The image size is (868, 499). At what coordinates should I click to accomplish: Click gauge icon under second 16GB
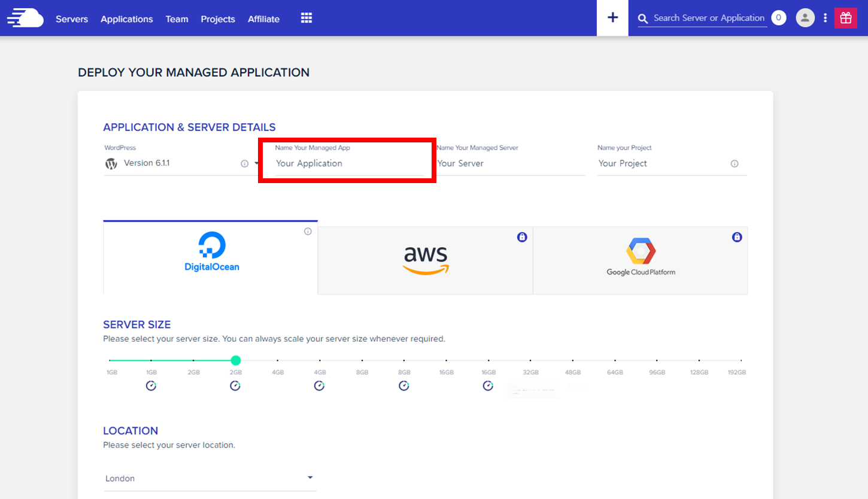click(488, 386)
